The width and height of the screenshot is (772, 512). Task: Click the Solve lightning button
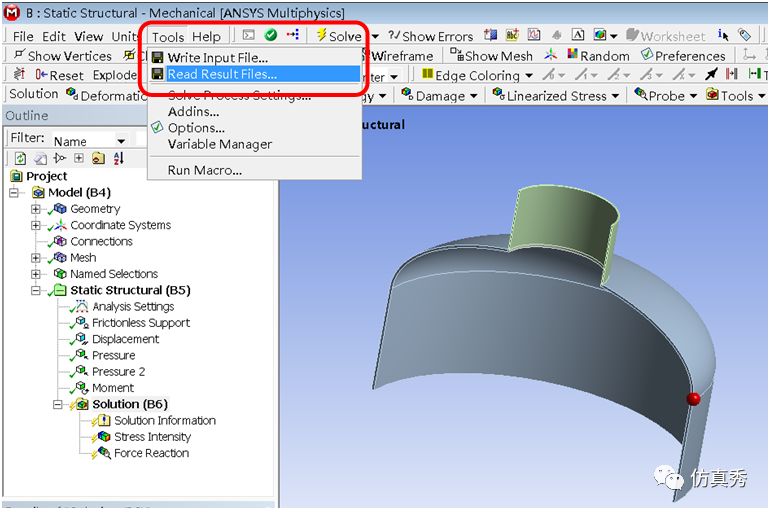(x=340, y=36)
